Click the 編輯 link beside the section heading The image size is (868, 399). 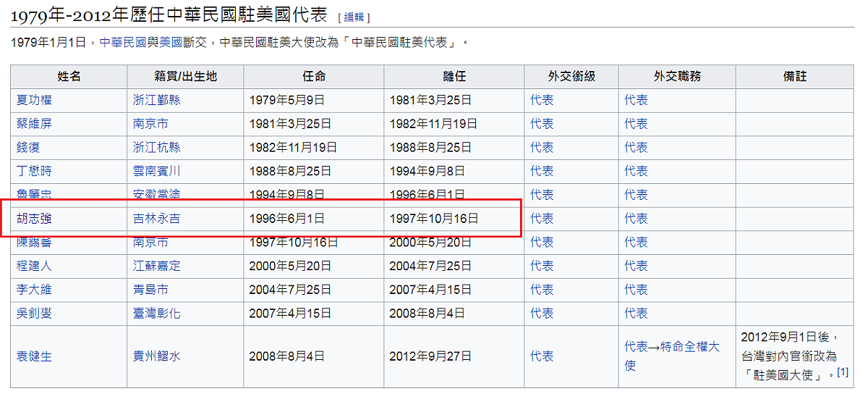pyautogui.click(x=354, y=17)
